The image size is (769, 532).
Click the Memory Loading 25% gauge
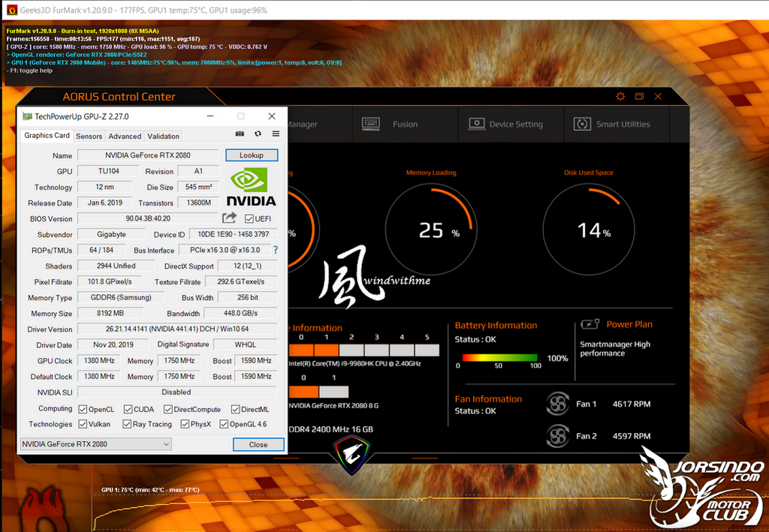[x=430, y=230]
